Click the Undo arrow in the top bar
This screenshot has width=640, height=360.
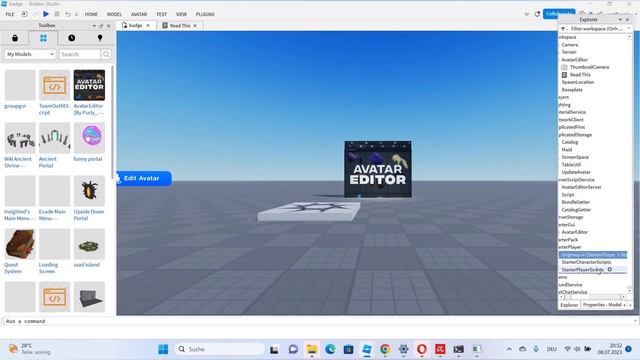68,14
